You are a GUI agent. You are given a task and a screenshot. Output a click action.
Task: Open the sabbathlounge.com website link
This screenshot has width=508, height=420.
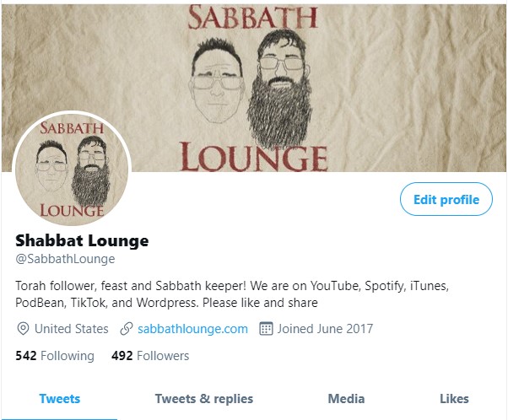click(x=192, y=329)
